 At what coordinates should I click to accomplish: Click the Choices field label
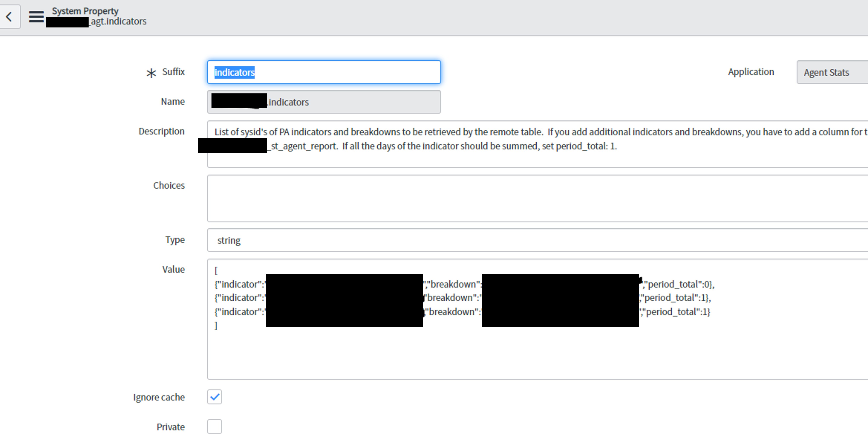coord(169,186)
